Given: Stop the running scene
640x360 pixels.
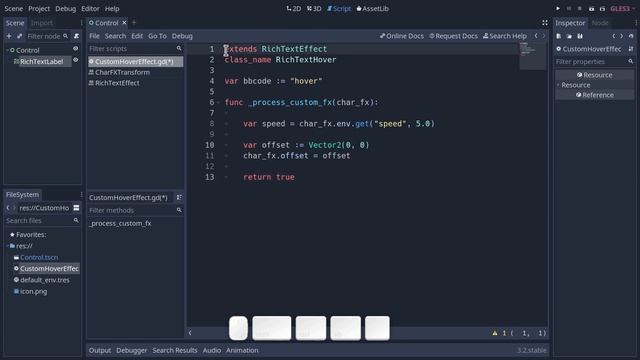Looking at the screenshot, I should pyautogui.click(x=580, y=9).
